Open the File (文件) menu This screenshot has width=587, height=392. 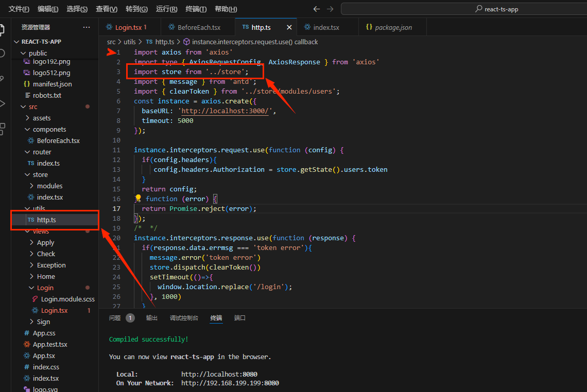click(19, 9)
